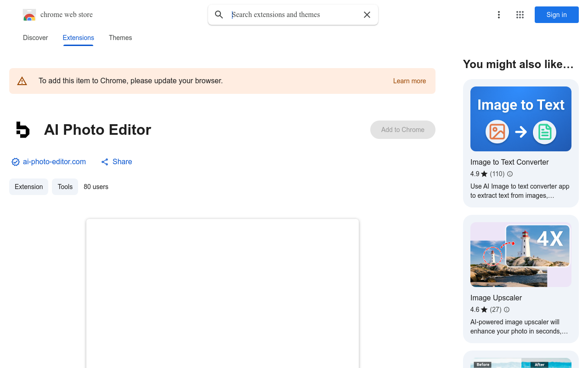Image resolution: width=588 pixels, height=368 pixels.
Task: Open the Before/After recommendation thumbnail
Action: [x=521, y=363]
